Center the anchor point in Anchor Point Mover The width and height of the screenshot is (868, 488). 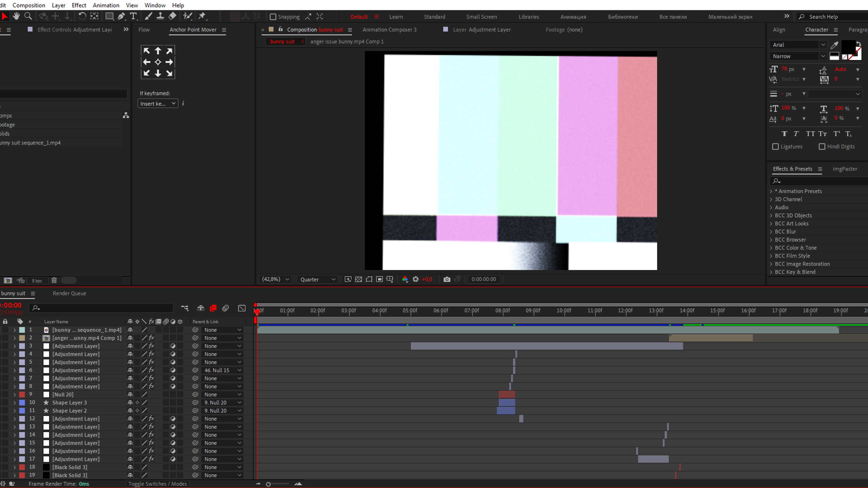click(158, 62)
